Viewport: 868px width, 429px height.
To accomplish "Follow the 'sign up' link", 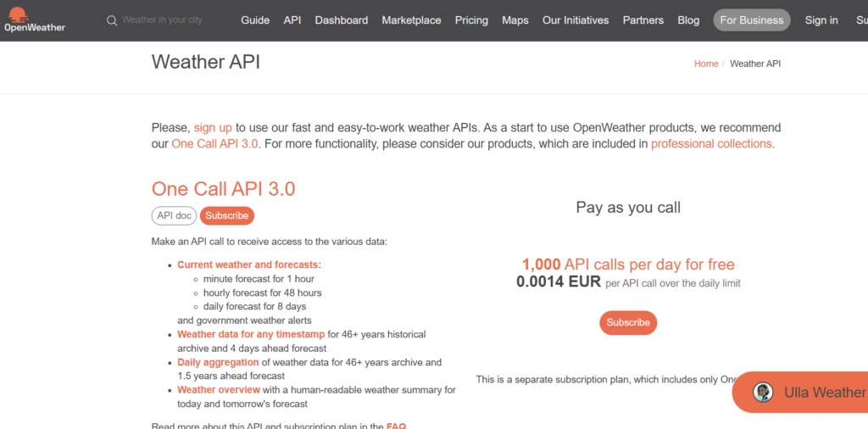I will 213,128.
